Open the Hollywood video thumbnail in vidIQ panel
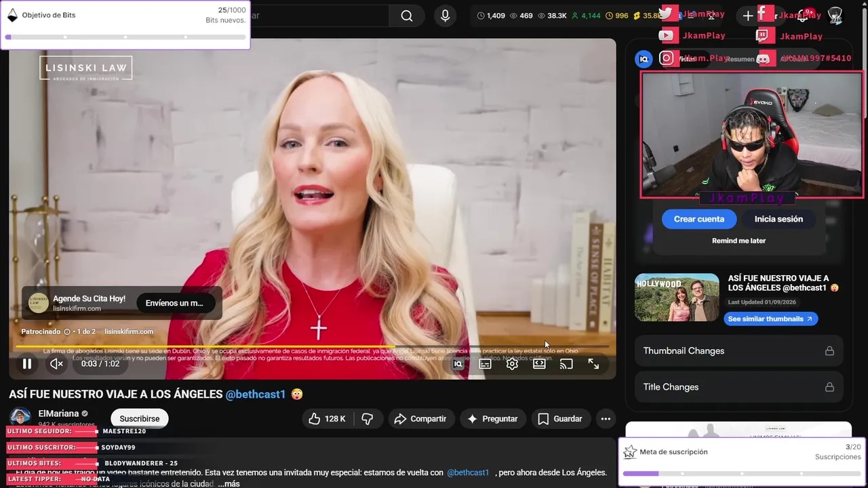 click(677, 298)
